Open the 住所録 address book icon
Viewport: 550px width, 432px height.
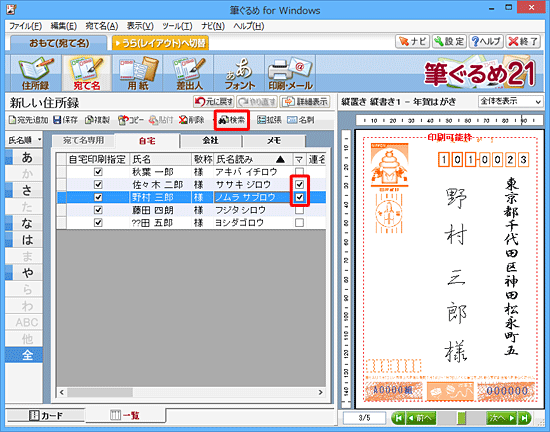35,73
